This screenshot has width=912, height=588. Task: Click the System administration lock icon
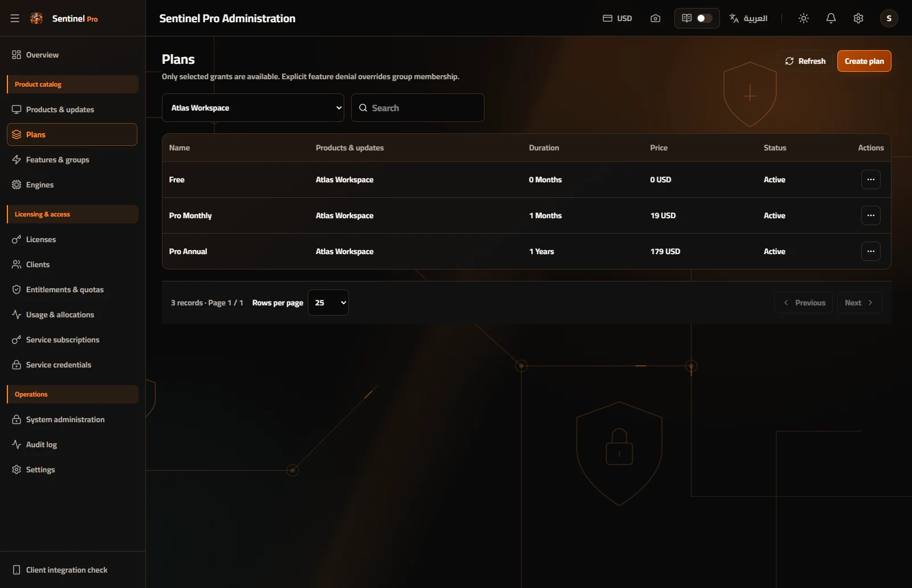[x=17, y=419]
